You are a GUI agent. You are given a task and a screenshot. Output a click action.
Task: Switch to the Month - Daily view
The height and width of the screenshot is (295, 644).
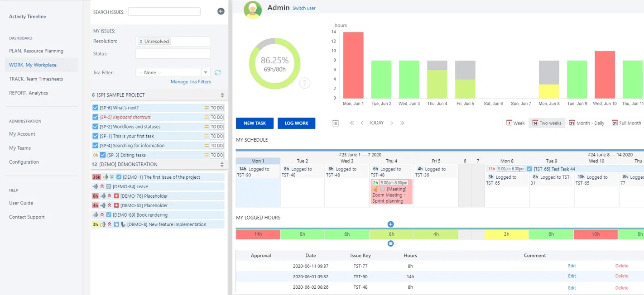[x=586, y=123]
